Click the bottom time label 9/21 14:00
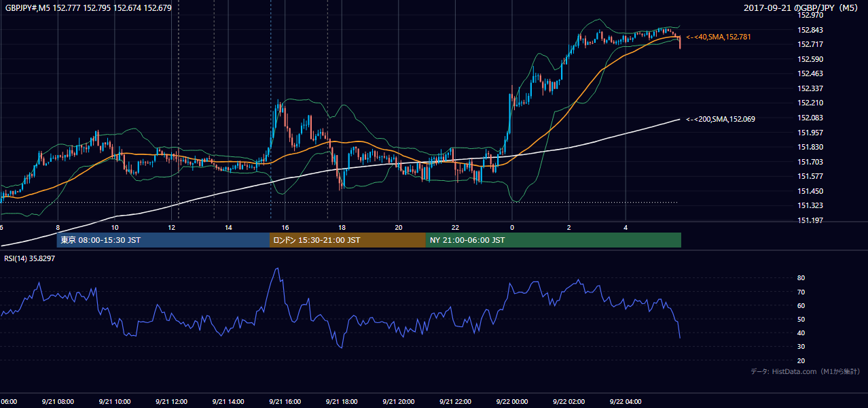The width and height of the screenshot is (868, 408). 228,402
